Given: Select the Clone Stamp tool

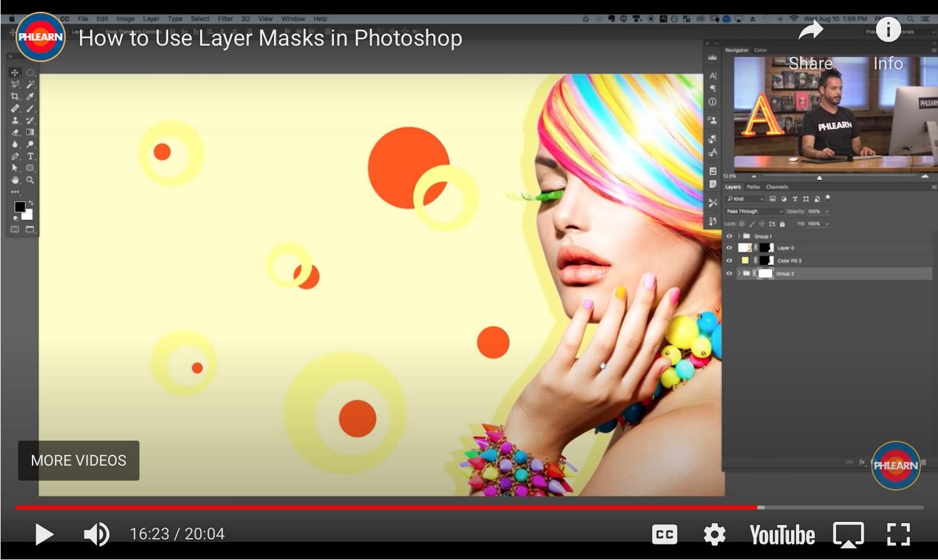Looking at the screenshot, I should point(15,120).
